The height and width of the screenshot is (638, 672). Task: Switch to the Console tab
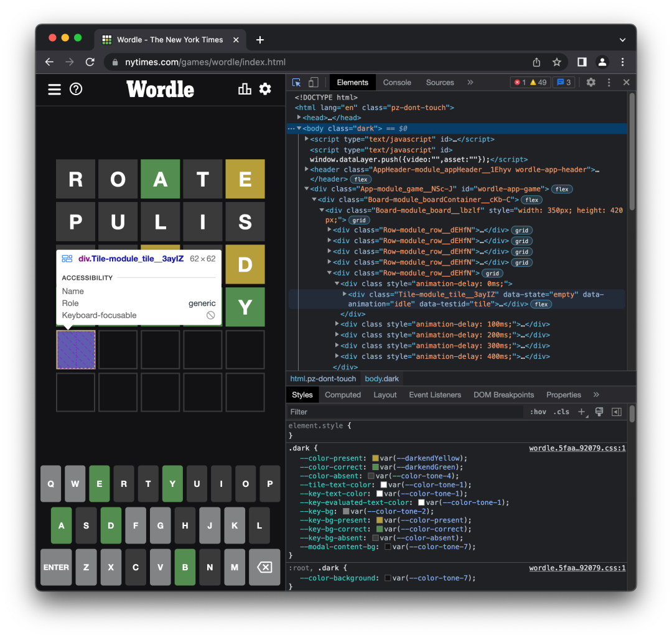coord(397,83)
